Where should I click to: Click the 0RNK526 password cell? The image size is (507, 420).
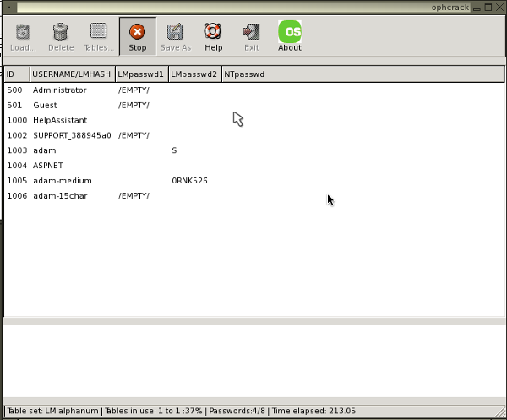(189, 181)
